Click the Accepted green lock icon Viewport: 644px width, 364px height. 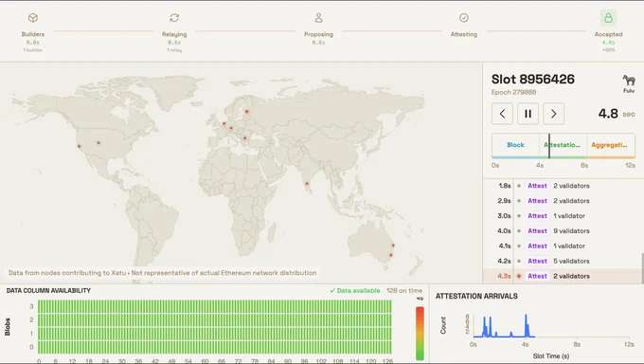(x=608, y=18)
